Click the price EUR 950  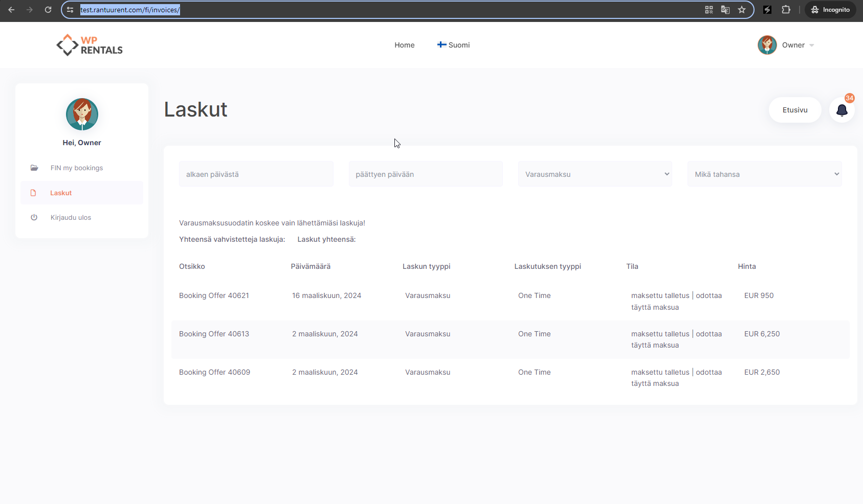point(759,295)
